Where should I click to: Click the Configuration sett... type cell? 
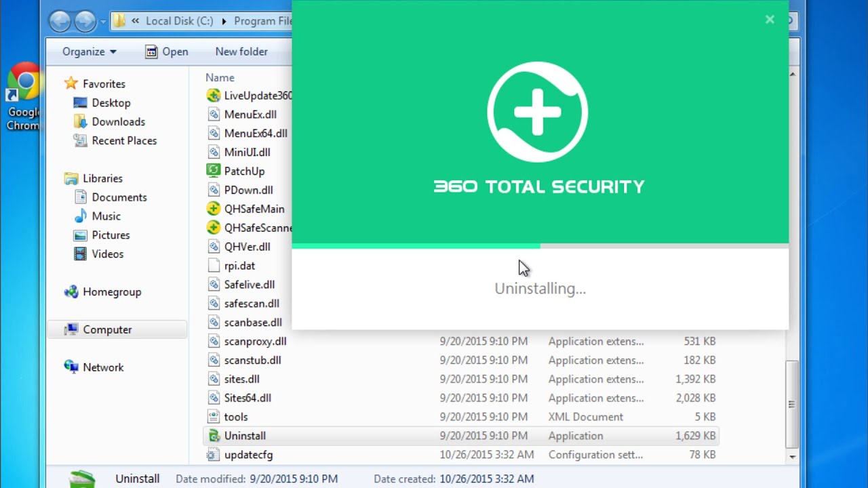pos(595,455)
